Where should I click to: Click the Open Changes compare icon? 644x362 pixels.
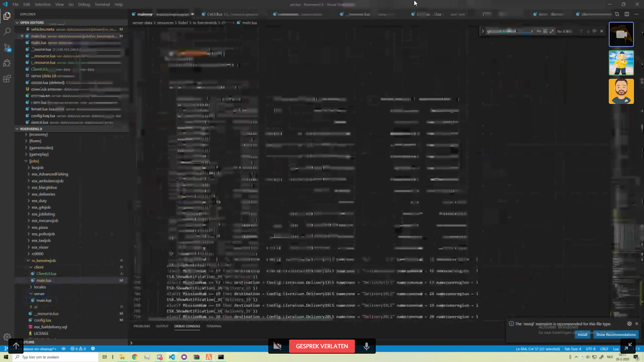(617, 14)
